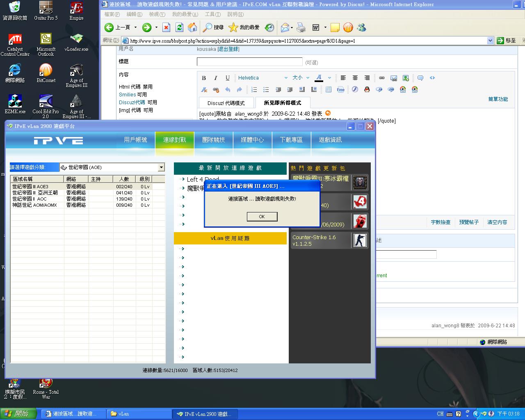The width and height of the screenshot is (525, 420).
Task: Center align text in the editor
Action: tap(355, 78)
